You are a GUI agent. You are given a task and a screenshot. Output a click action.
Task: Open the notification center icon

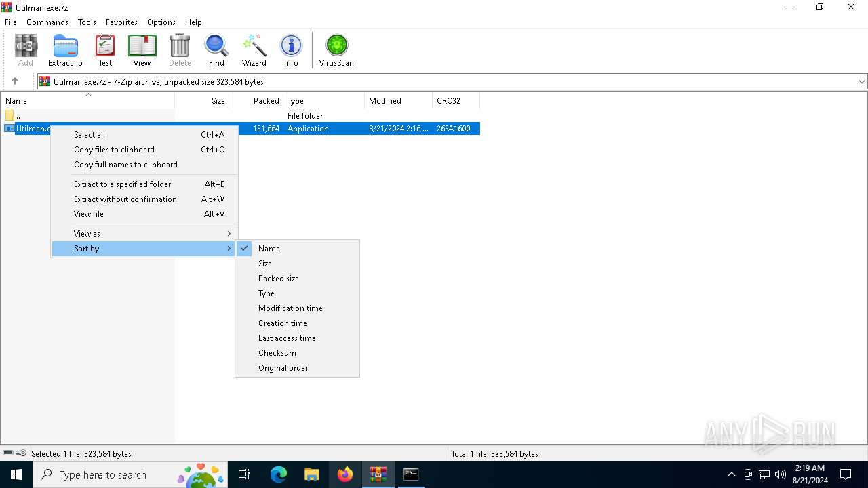846,474
